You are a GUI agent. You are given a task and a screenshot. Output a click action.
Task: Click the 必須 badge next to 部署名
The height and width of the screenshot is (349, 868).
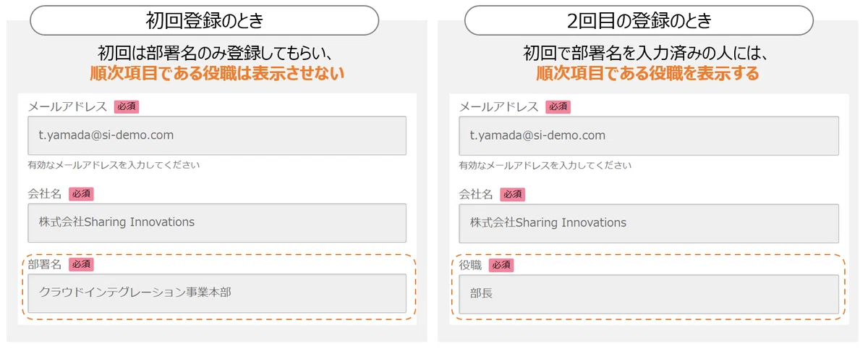pyautogui.click(x=81, y=264)
